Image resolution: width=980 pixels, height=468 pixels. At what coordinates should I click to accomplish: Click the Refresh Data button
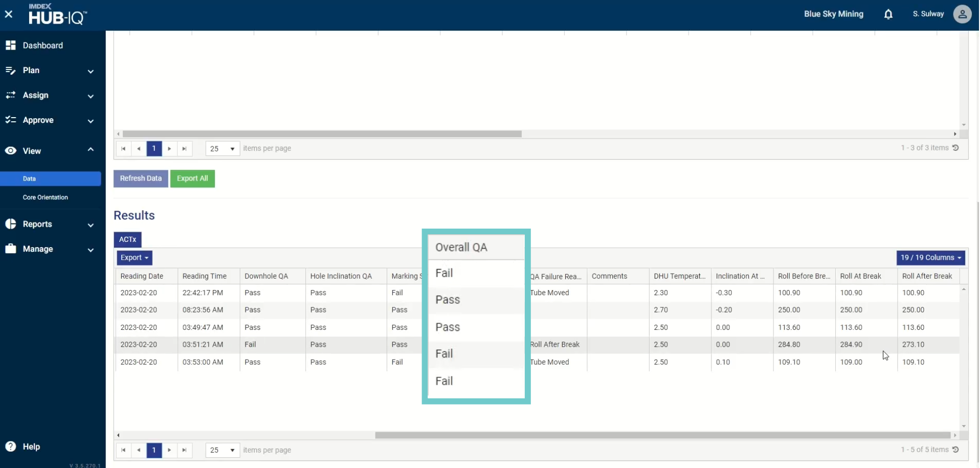click(x=141, y=179)
